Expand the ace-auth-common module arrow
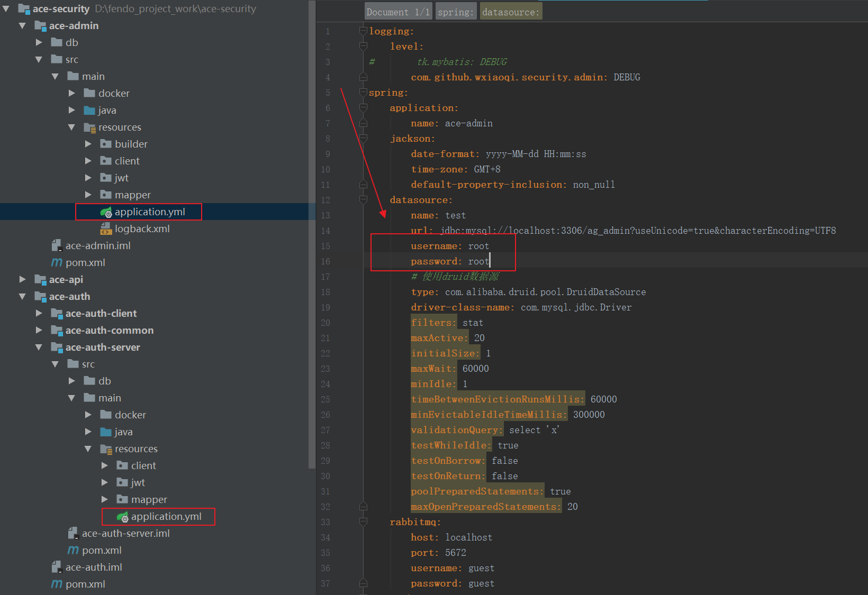This screenshot has height=595, width=868. (x=39, y=330)
